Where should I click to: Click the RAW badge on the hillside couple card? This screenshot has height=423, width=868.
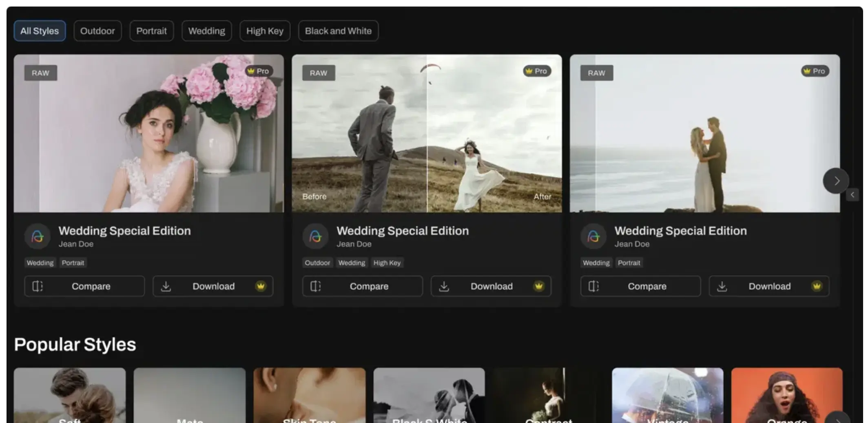pyautogui.click(x=319, y=73)
